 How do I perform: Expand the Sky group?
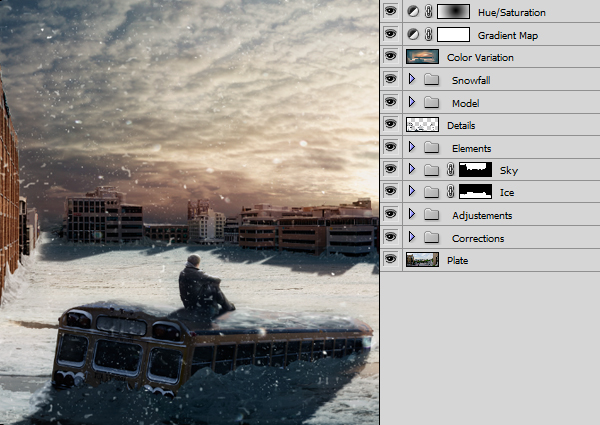(x=412, y=169)
